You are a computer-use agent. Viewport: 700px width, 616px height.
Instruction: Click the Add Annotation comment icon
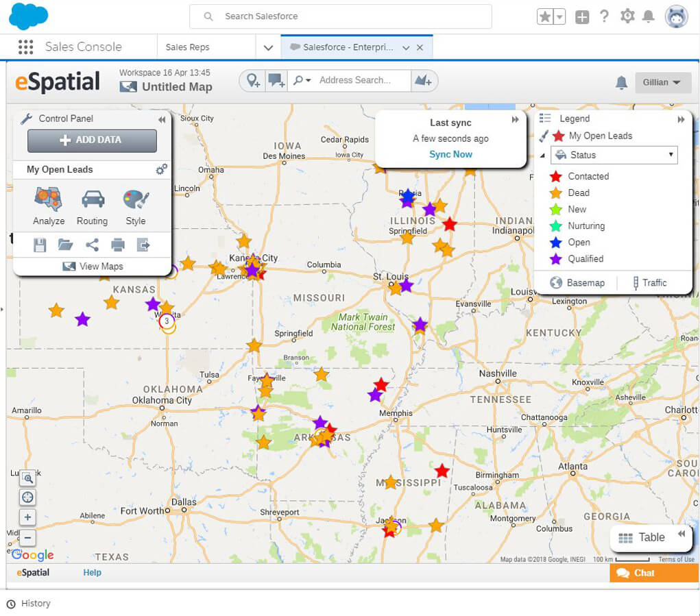pos(276,81)
